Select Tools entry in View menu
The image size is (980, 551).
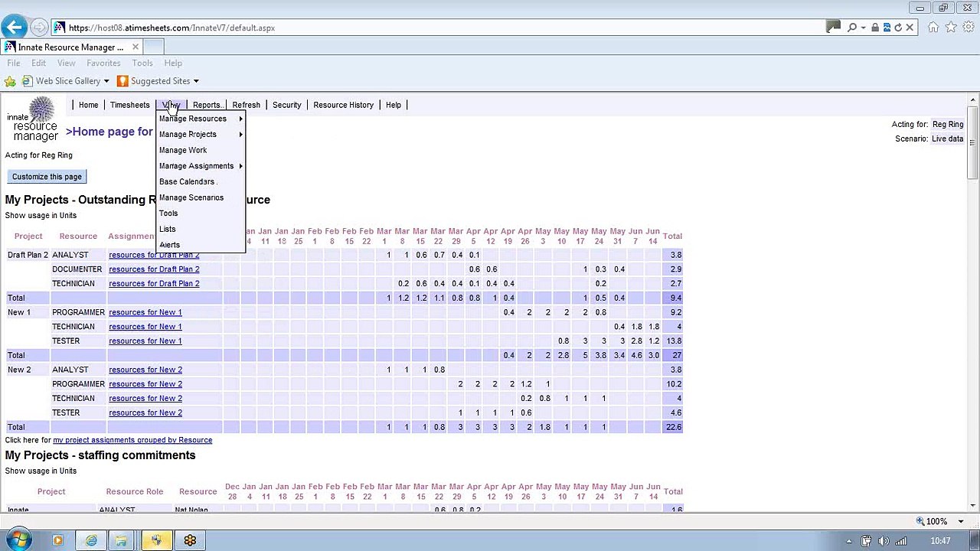201,214
